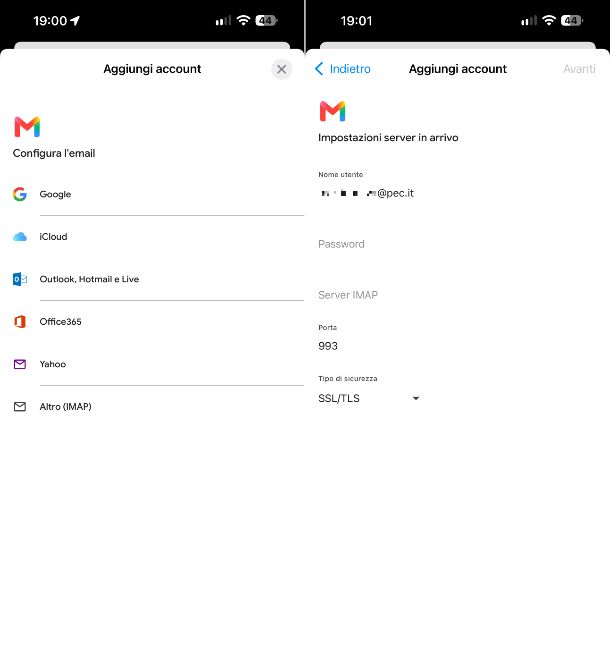Tap Gmail logo above Impostazioni server in arrivo
The width and height of the screenshot is (610, 660).
pos(333,111)
